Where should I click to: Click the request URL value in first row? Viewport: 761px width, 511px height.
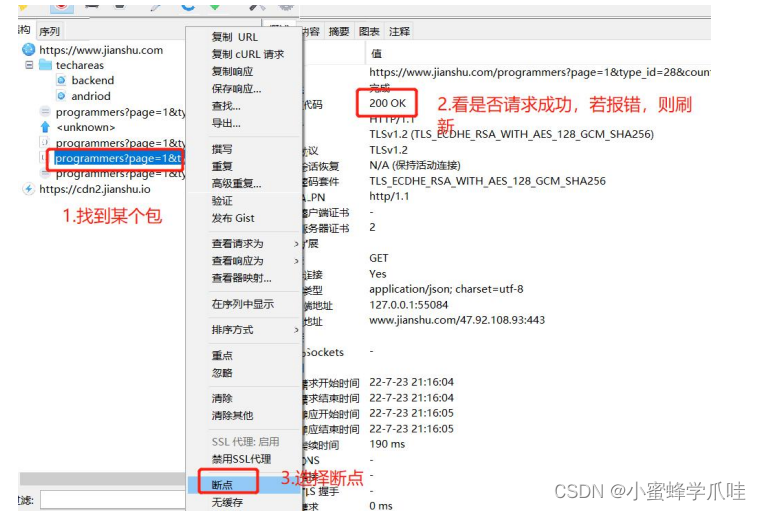(540, 72)
